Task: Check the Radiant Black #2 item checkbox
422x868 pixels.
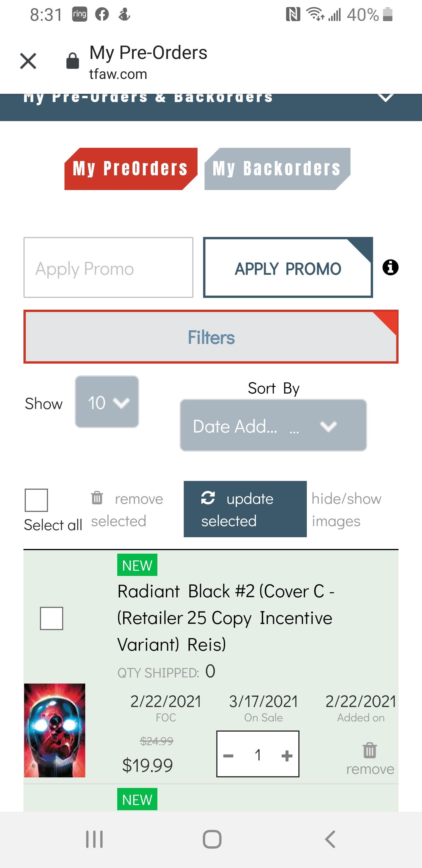Action: point(52,618)
